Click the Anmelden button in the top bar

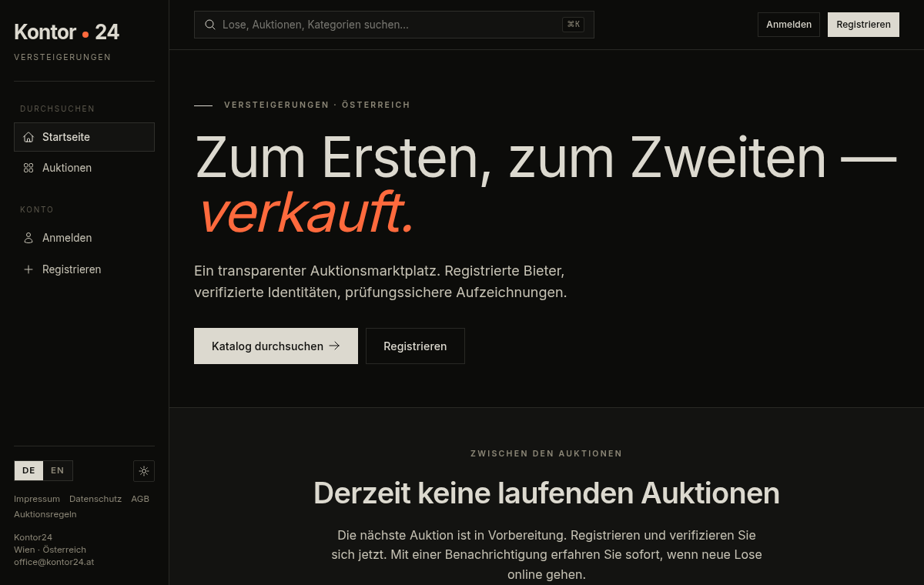click(788, 25)
